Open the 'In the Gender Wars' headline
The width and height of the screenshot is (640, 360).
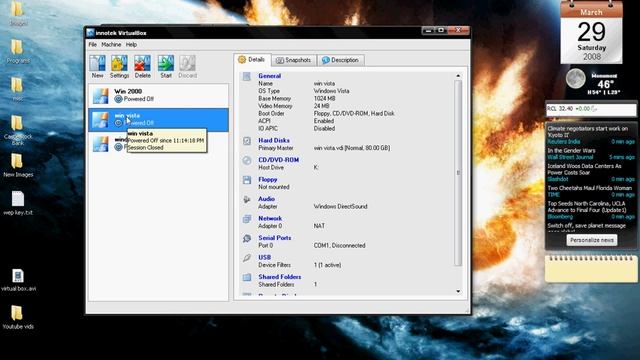pyautogui.click(x=571, y=151)
